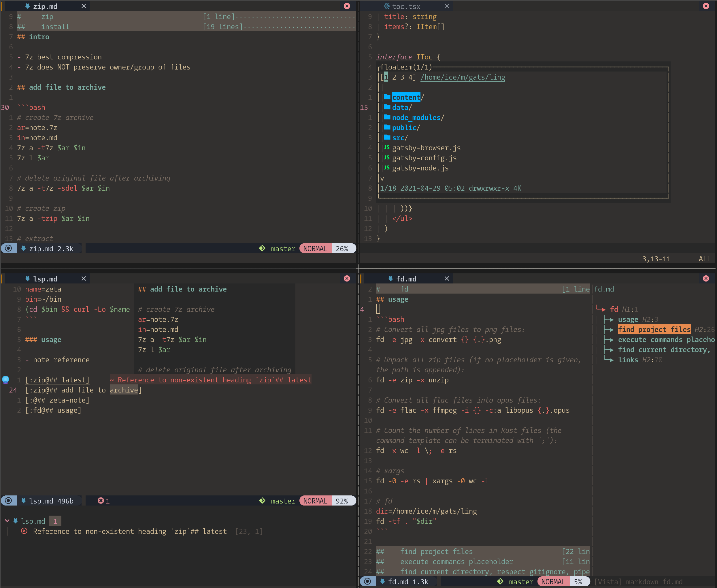The image size is (717, 588).
Task: Click the git branch icon beside master in zip.md statusline
Action: click(262, 248)
